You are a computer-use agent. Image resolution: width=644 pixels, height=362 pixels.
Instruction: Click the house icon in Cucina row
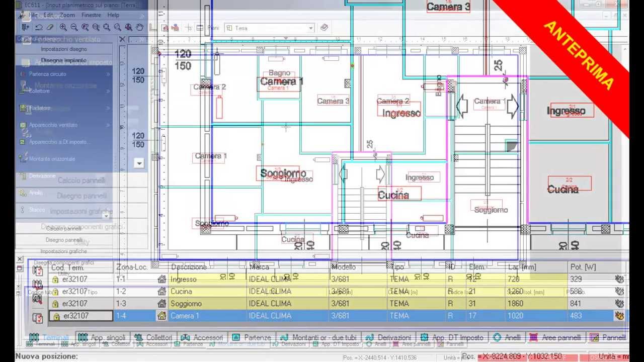click(x=162, y=291)
